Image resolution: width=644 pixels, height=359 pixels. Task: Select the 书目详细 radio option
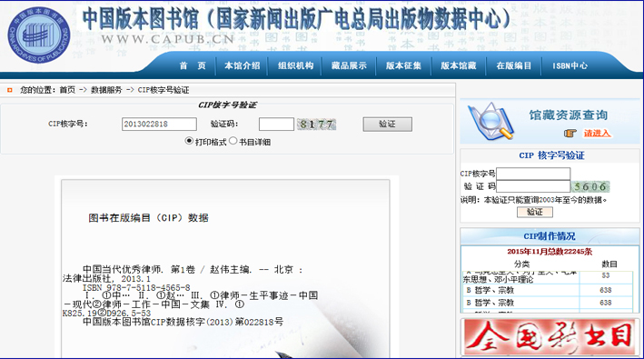[233, 141]
